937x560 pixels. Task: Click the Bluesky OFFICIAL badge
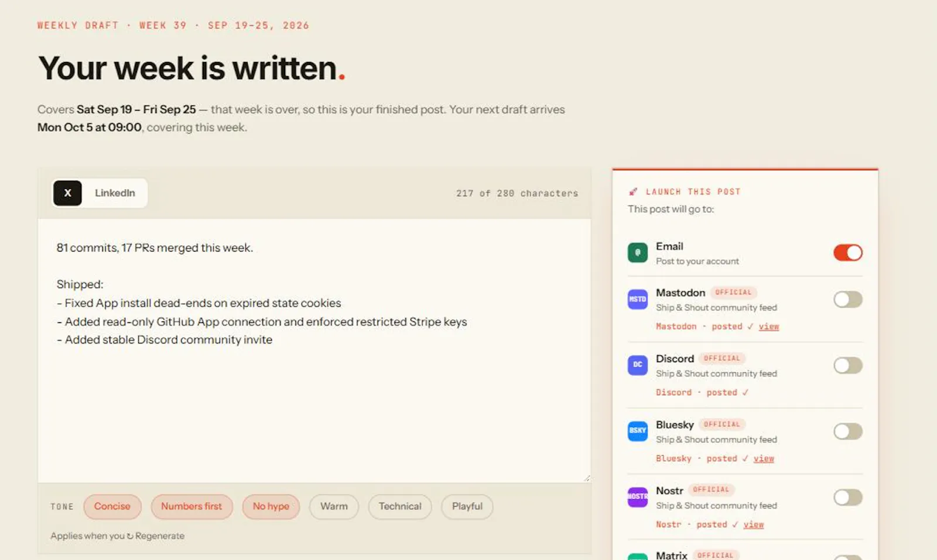coord(722,425)
